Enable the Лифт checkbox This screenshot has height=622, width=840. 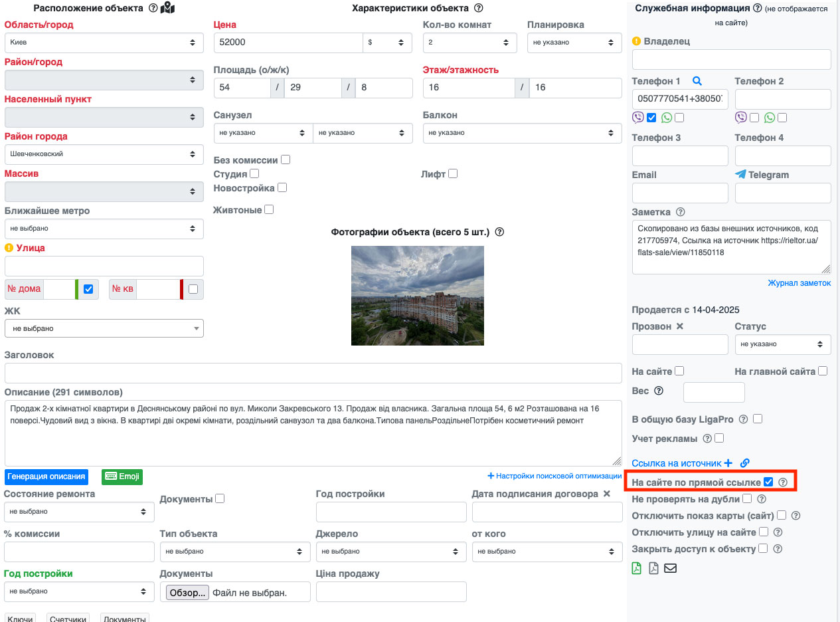click(x=453, y=173)
